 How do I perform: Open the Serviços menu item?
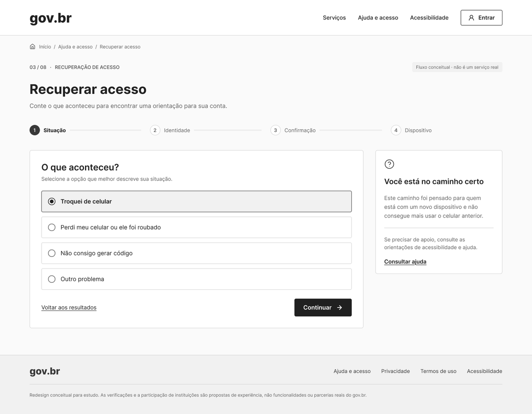334,18
